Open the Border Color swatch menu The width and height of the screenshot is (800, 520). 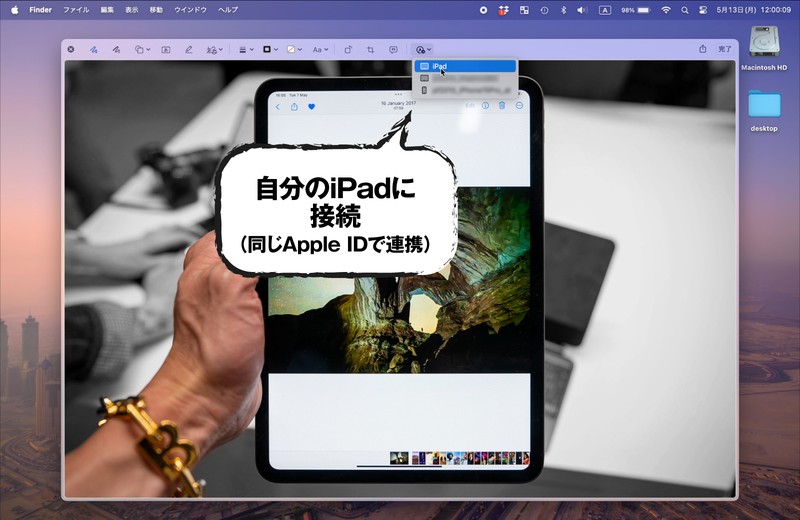click(270, 49)
